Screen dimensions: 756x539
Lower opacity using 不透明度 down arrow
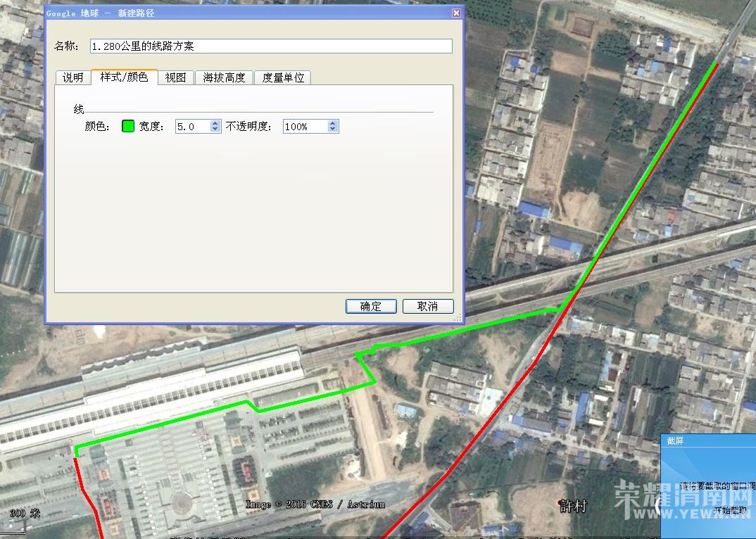pos(333,130)
